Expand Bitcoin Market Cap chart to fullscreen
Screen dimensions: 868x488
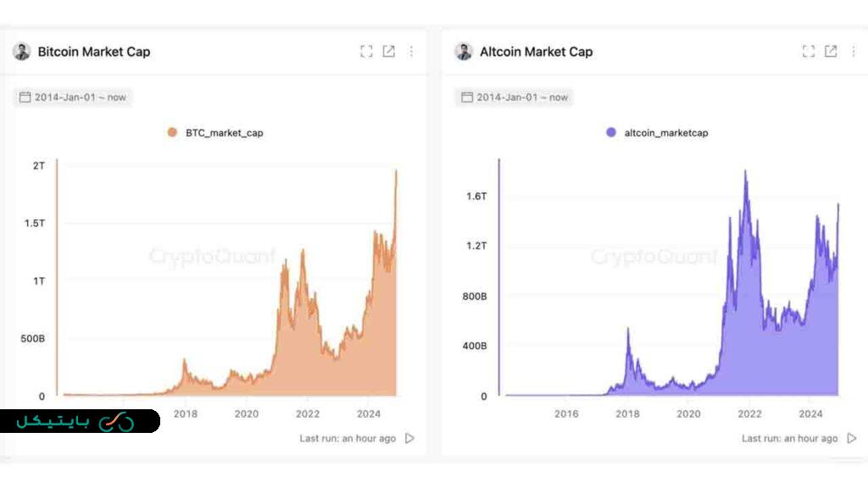point(366,52)
